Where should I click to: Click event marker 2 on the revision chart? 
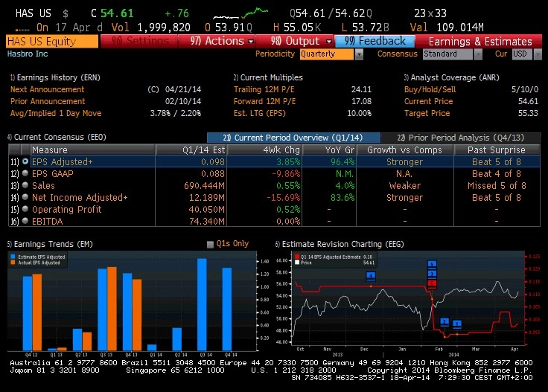click(445, 321)
